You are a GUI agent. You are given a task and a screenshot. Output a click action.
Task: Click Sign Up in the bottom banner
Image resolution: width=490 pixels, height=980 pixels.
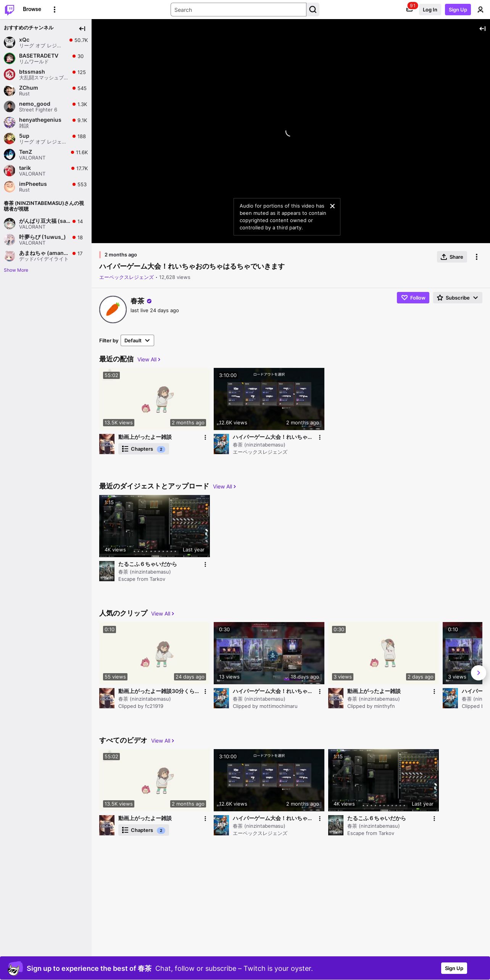[x=454, y=968]
